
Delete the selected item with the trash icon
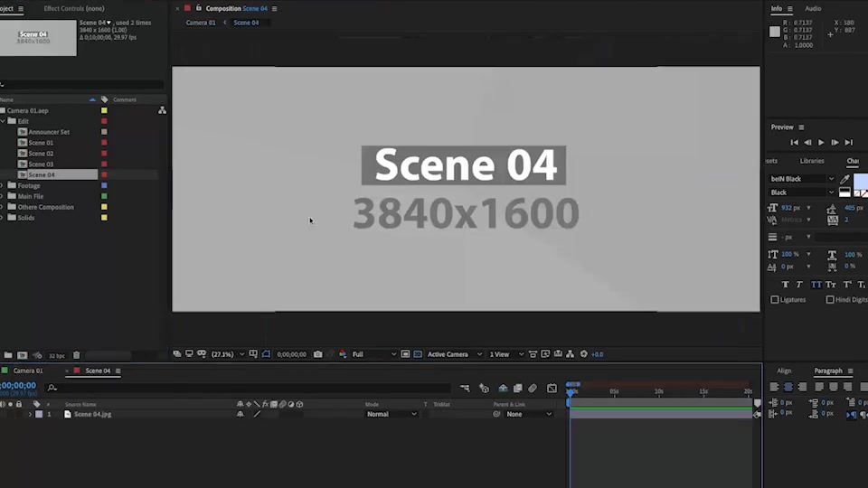click(x=76, y=355)
